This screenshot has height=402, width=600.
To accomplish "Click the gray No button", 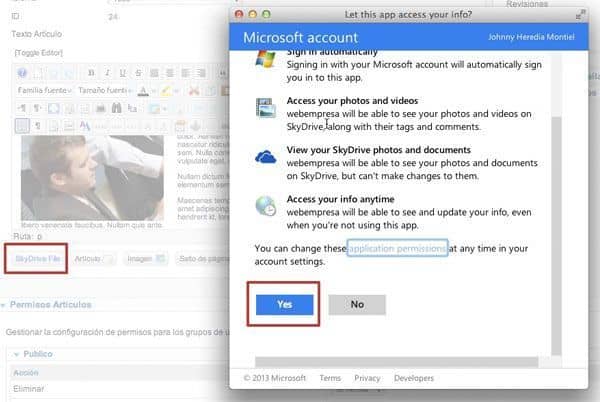I will [357, 304].
